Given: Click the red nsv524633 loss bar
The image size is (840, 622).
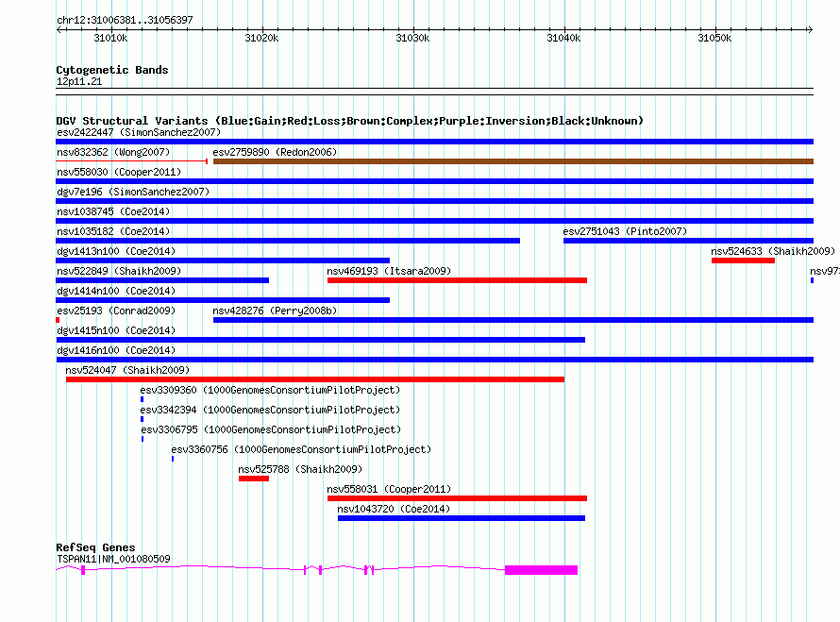Looking at the screenshot, I should [743, 261].
